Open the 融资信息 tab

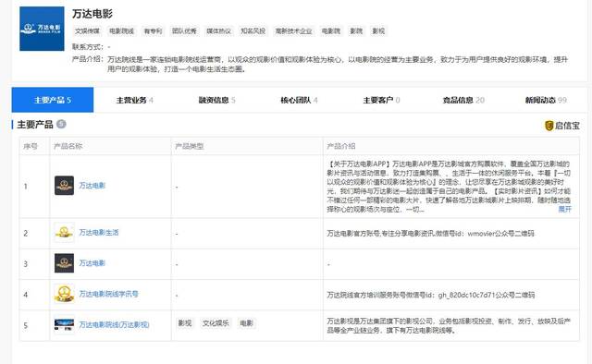[x=217, y=100]
